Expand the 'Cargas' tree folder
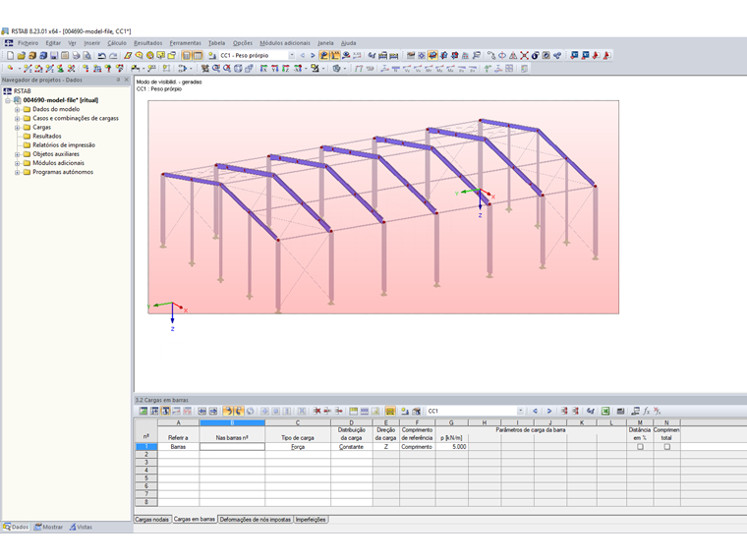The height and width of the screenshot is (560, 747). [x=17, y=128]
